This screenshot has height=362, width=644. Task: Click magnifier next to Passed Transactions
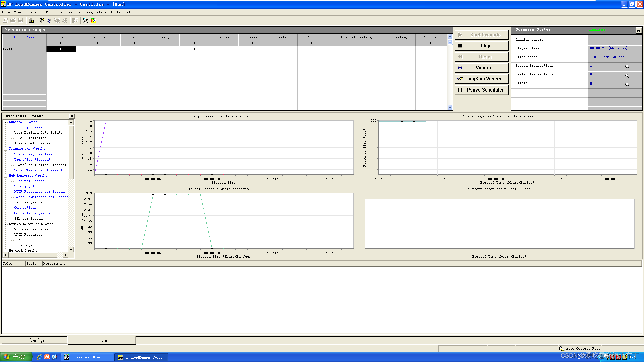(627, 67)
